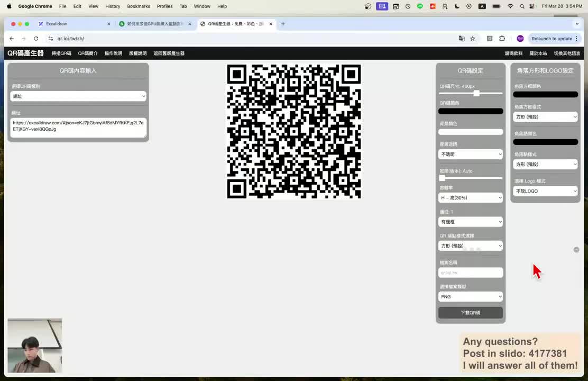This screenshot has height=381, width=588.
Task: Open the Chrome three-dot menu
Action: pyautogui.click(x=576, y=39)
